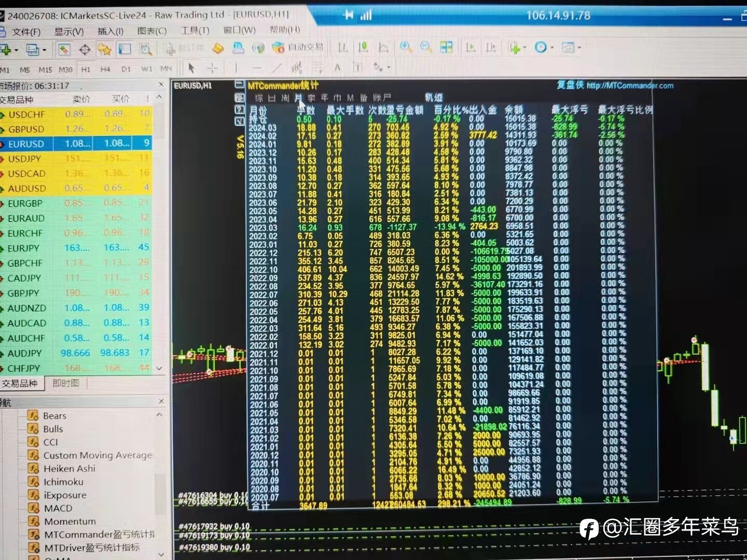Select AUDJPY symbol row
The width and height of the screenshot is (747, 560).
75,353
